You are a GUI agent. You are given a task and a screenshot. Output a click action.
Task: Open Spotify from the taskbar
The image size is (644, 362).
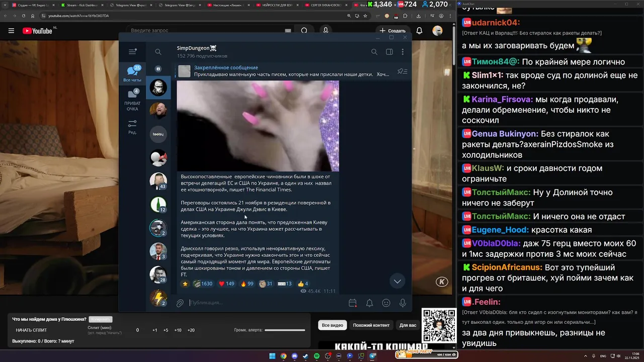316,356
